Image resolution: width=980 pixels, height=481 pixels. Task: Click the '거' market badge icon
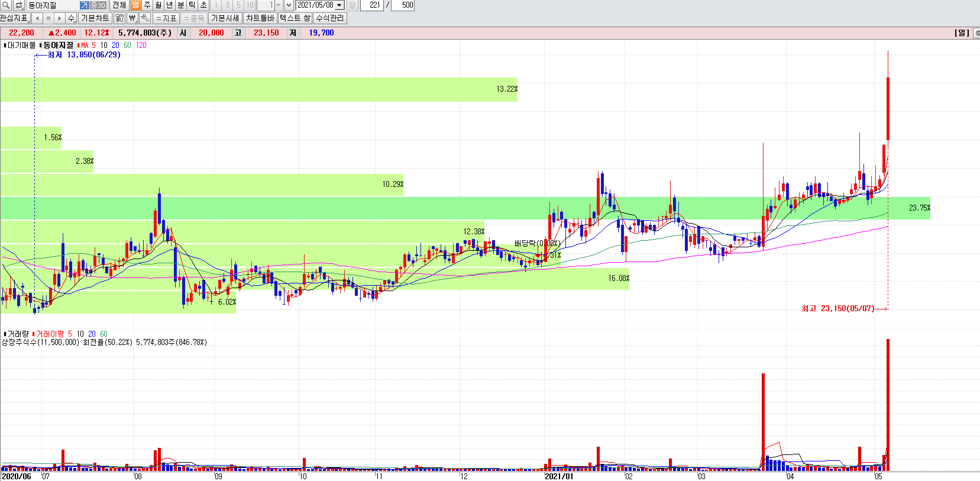coord(84,5)
